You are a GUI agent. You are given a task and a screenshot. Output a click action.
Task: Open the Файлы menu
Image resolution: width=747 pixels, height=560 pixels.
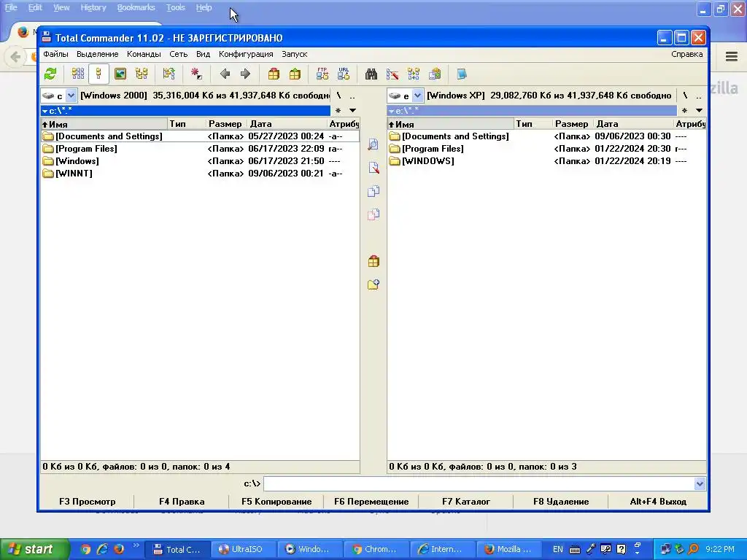coord(55,54)
